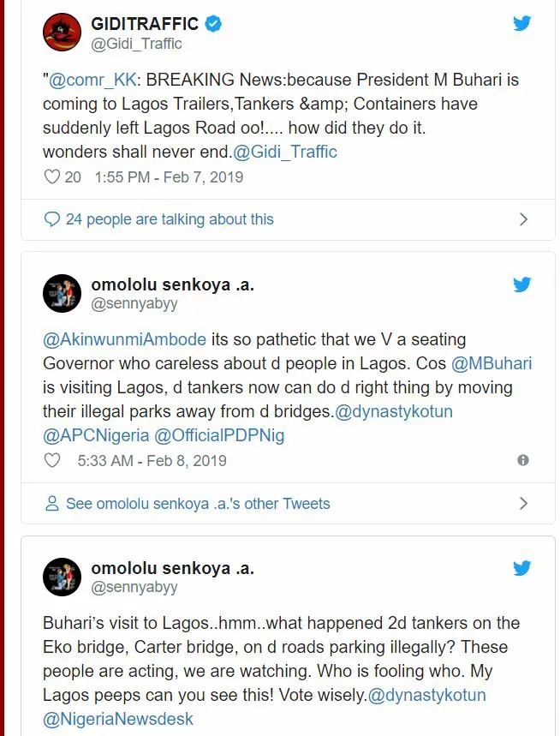The image size is (560, 736).
Task: Like the GIDITRAFFIC tweet with heart icon
Action: pos(51,177)
